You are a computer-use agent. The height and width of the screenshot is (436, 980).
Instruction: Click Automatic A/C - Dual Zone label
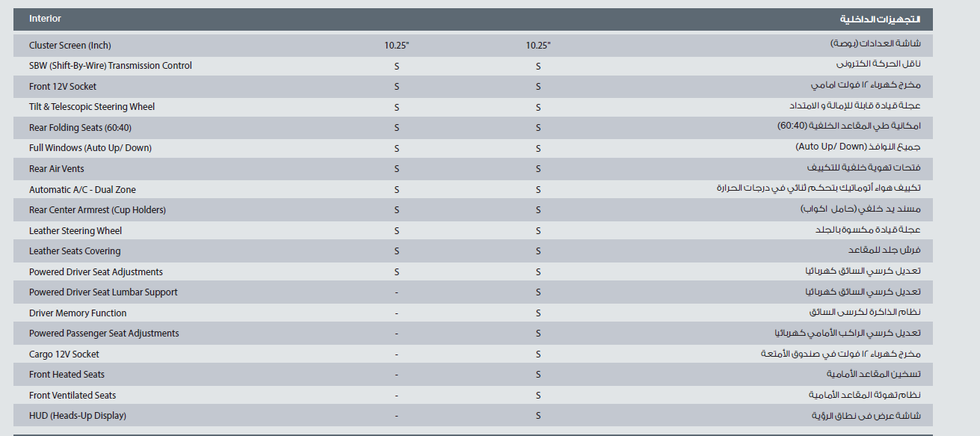tap(82, 190)
